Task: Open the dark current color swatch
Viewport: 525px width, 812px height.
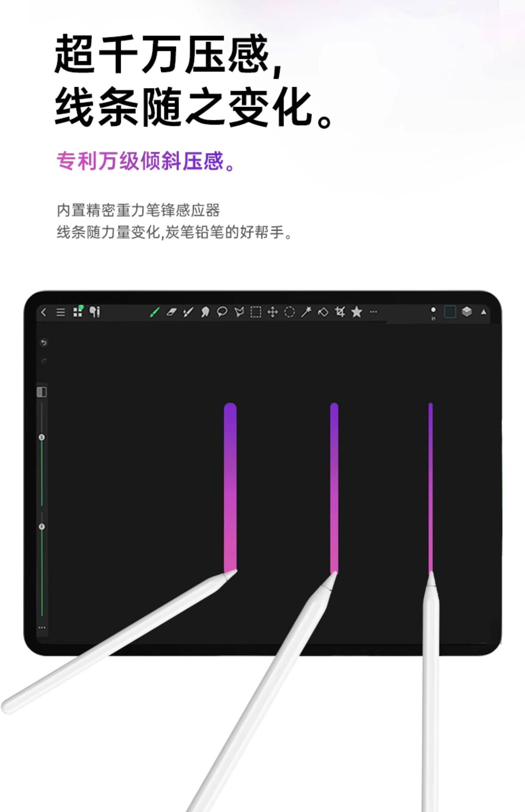Action: coord(450,312)
